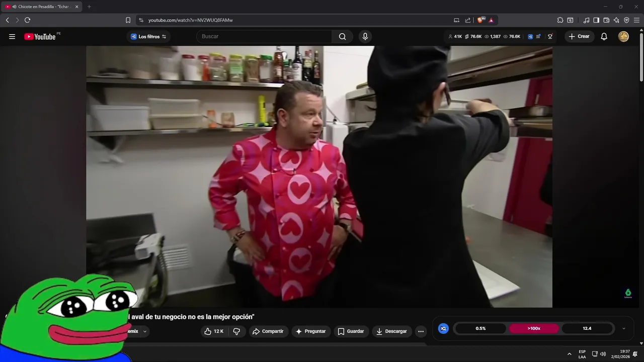Install the app icon in address bar
The width and height of the screenshot is (644, 362).
pos(456,20)
